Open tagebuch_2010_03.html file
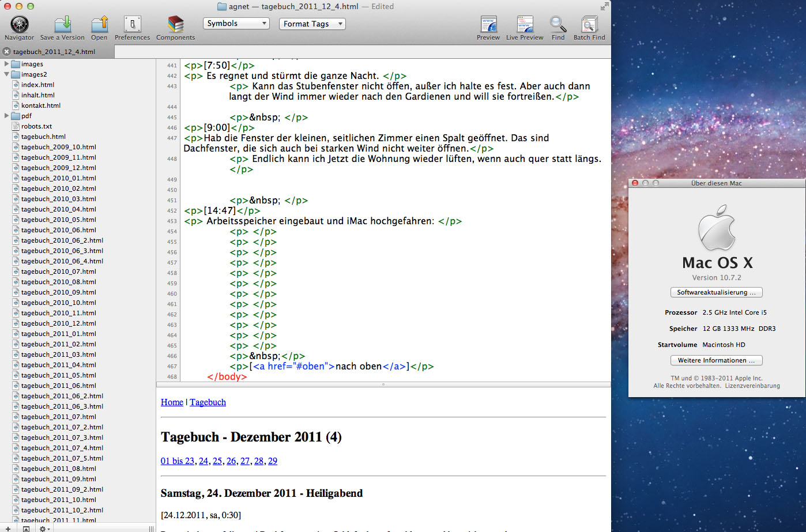The image size is (806, 532). click(x=59, y=199)
